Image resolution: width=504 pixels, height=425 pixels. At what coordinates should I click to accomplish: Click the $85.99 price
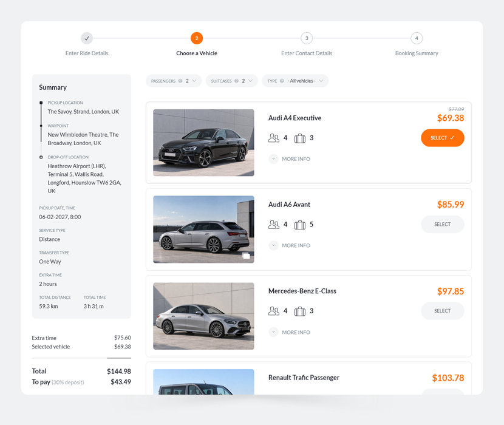[x=451, y=205]
